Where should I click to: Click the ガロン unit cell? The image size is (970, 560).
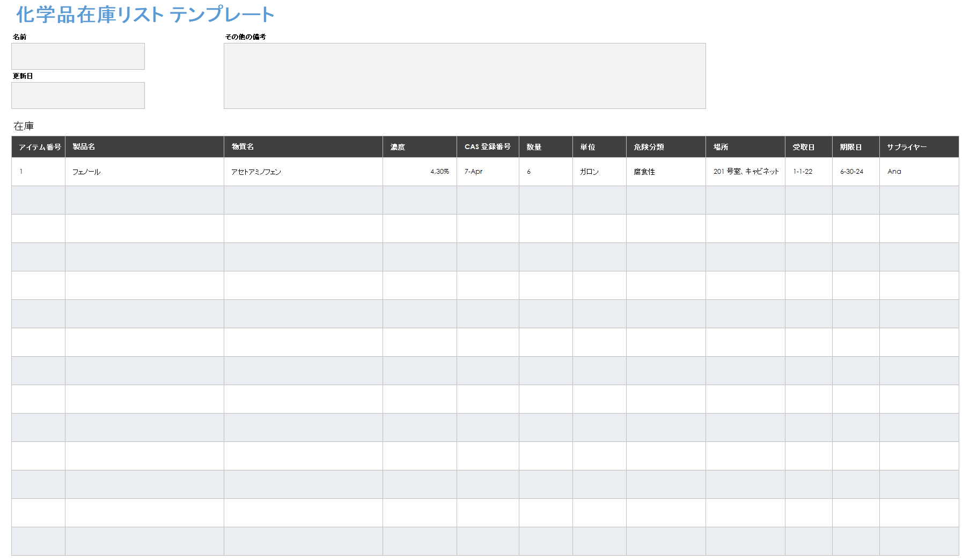600,172
